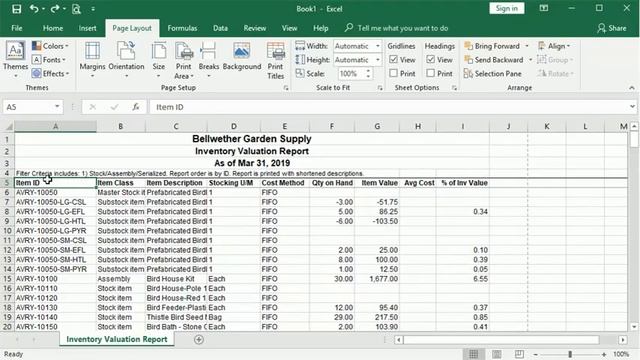The width and height of the screenshot is (640, 360).
Task: Open the Print Area menu
Action: [184, 60]
